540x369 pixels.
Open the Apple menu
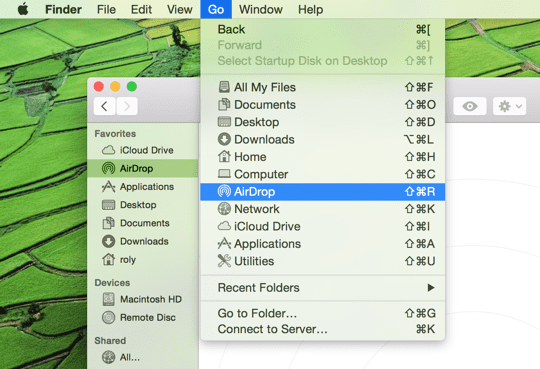(23, 9)
